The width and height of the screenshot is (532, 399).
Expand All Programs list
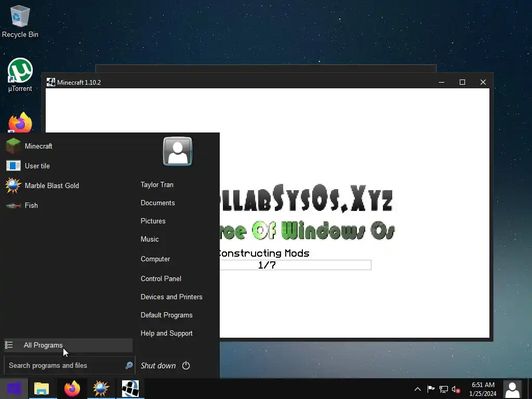[68, 345]
